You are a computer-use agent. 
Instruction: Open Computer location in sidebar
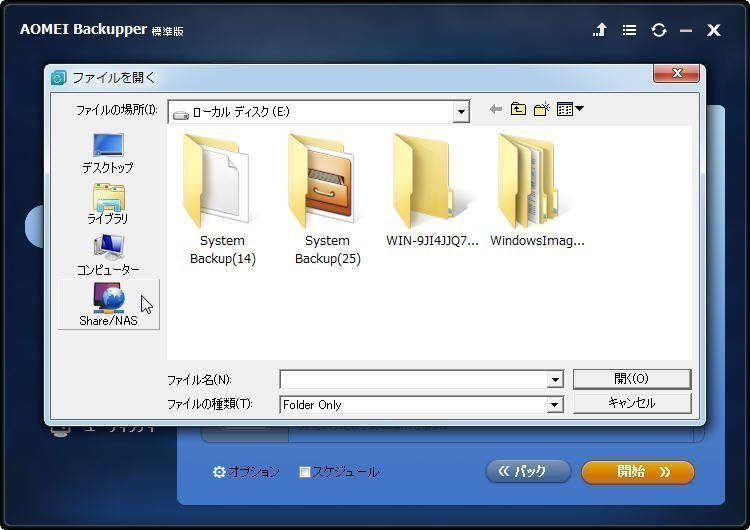108,255
